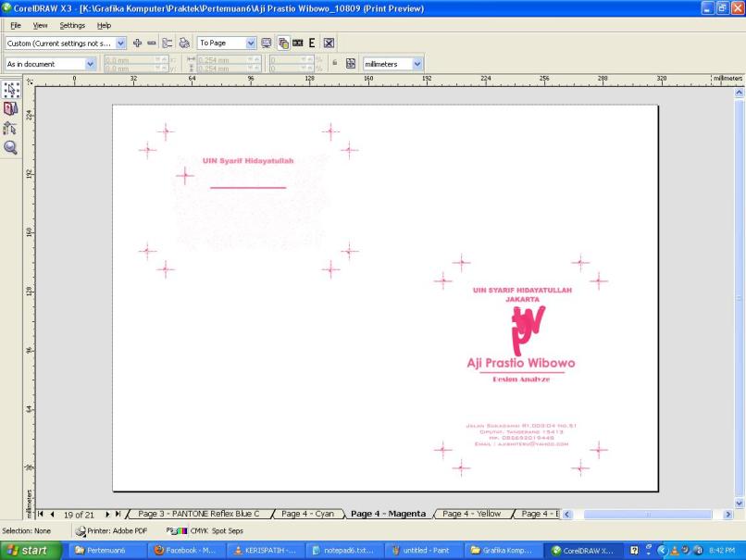
Task: Go to next page arrow
Action: pos(107,514)
